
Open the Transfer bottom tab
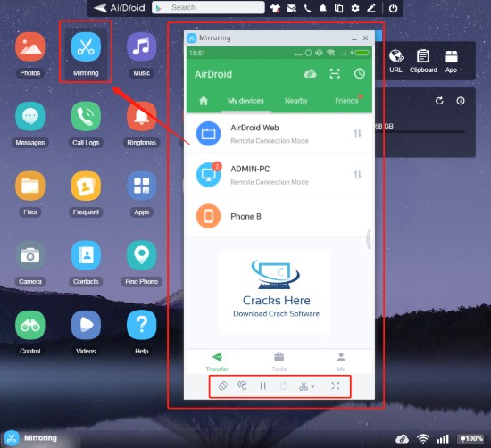coord(217,361)
